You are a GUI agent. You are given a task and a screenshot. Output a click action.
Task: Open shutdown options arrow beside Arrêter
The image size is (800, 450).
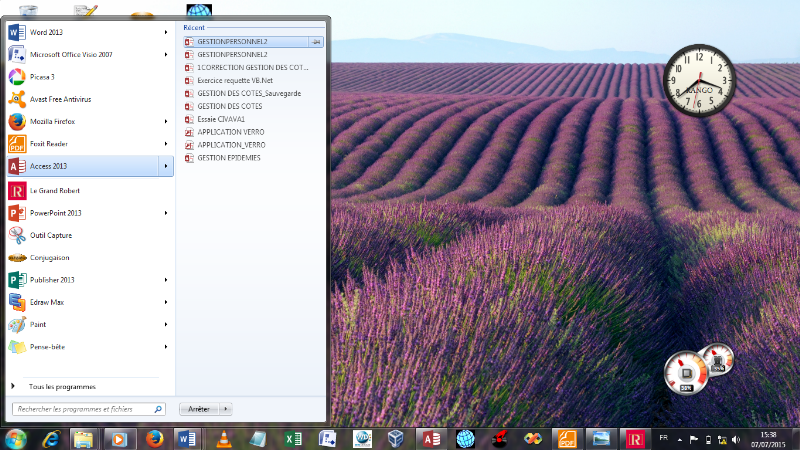[226, 409]
